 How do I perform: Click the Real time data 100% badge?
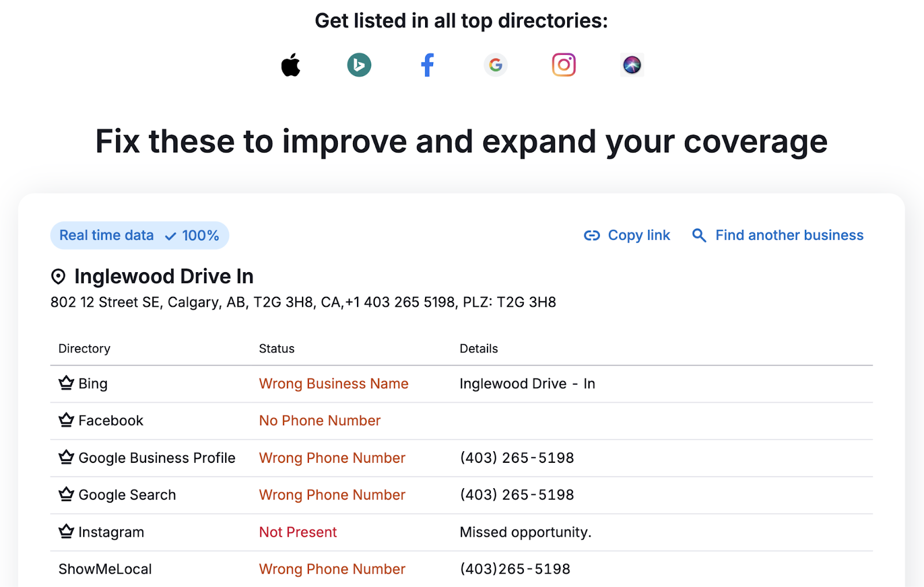coord(139,235)
